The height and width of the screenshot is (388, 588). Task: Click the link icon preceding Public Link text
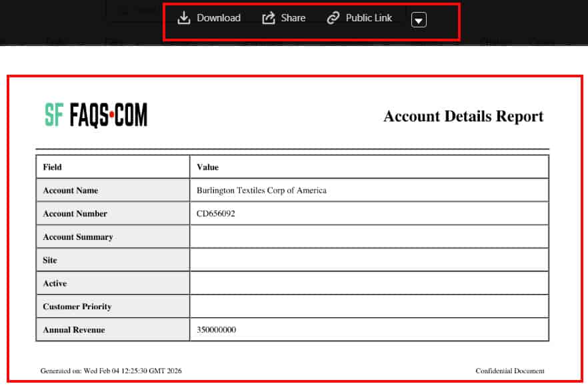(x=331, y=18)
